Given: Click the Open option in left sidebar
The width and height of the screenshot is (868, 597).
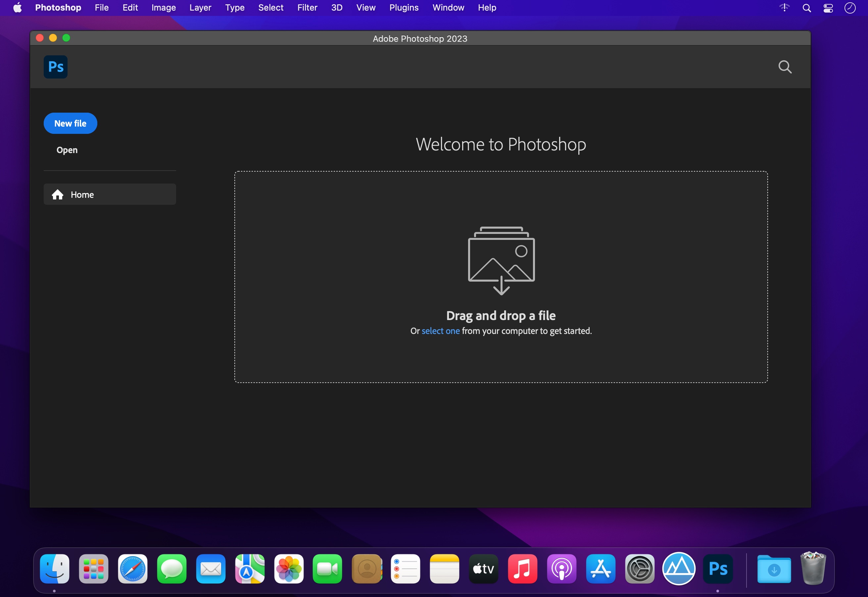Looking at the screenshot, I should [x=67, y=150].
